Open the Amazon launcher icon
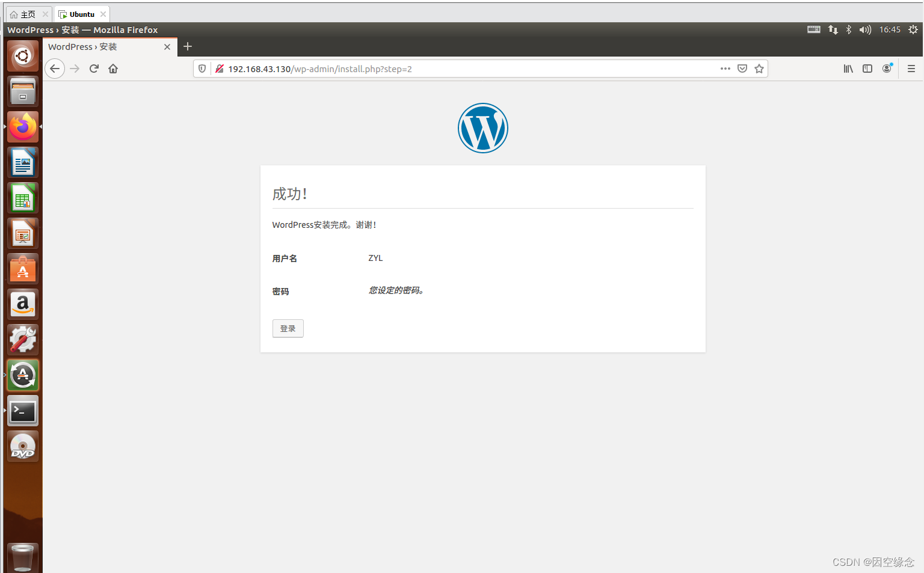This screenshot has height=573, width=924. 22,304
